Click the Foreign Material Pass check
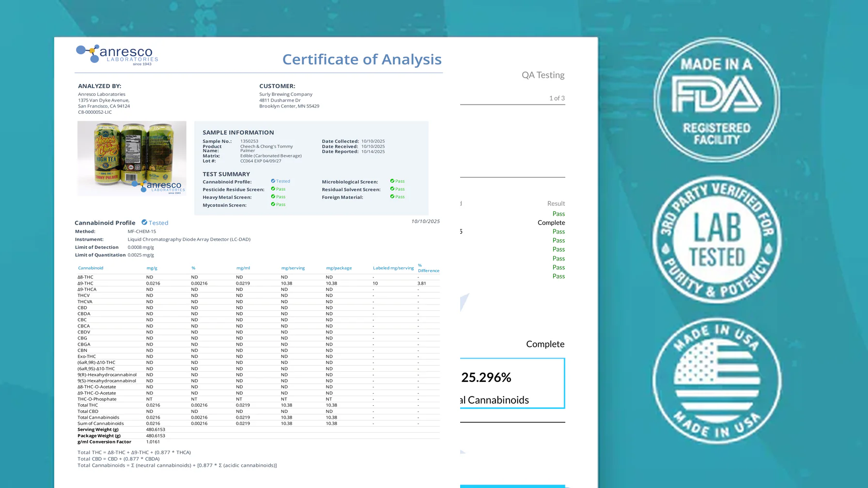This screenshot has height=488, width=868. 392,197
